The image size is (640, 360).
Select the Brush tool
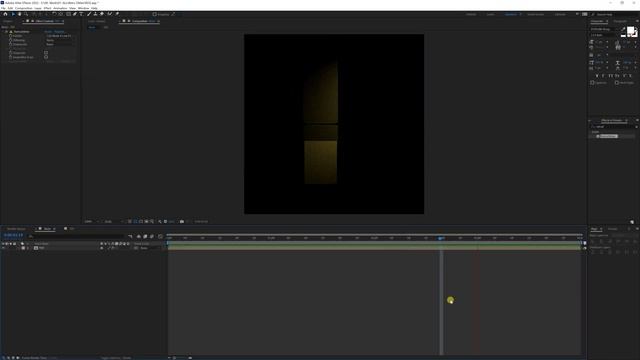89,14
